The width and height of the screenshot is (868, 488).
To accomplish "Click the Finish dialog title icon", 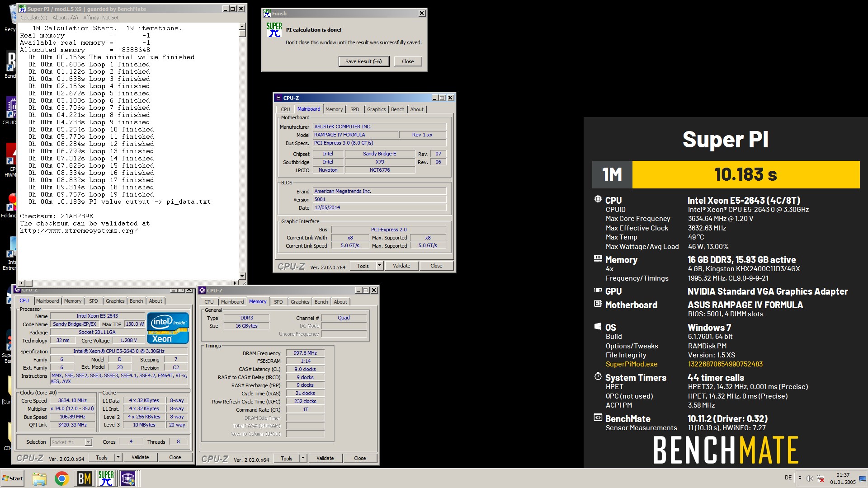I will [x=267, y=13].
